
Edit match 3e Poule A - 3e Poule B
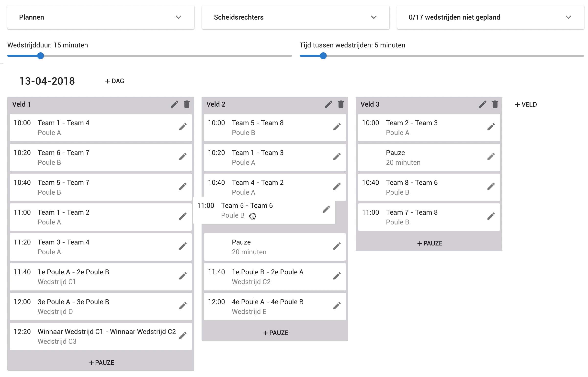pyautogui.click(x=183, y=306)
